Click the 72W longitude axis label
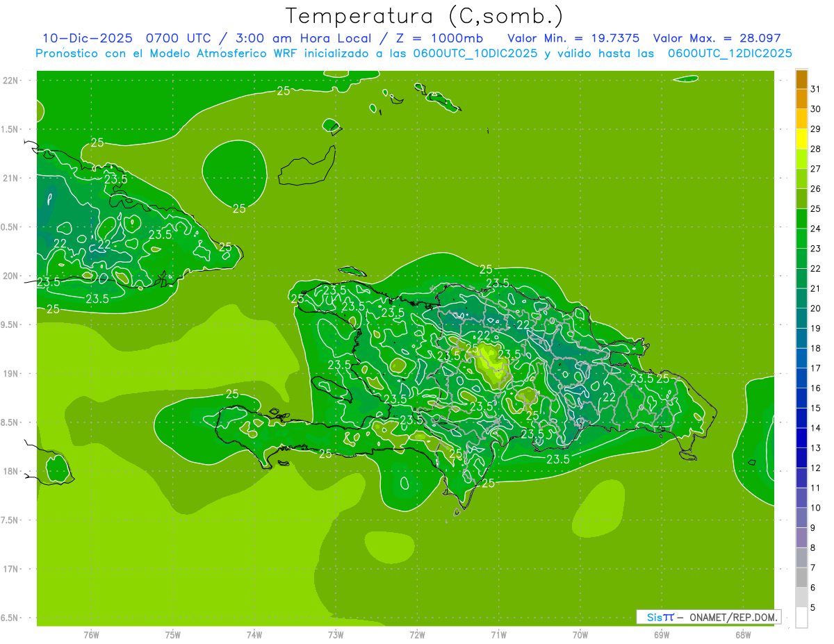The image size is (834, 644). point(417,634)
